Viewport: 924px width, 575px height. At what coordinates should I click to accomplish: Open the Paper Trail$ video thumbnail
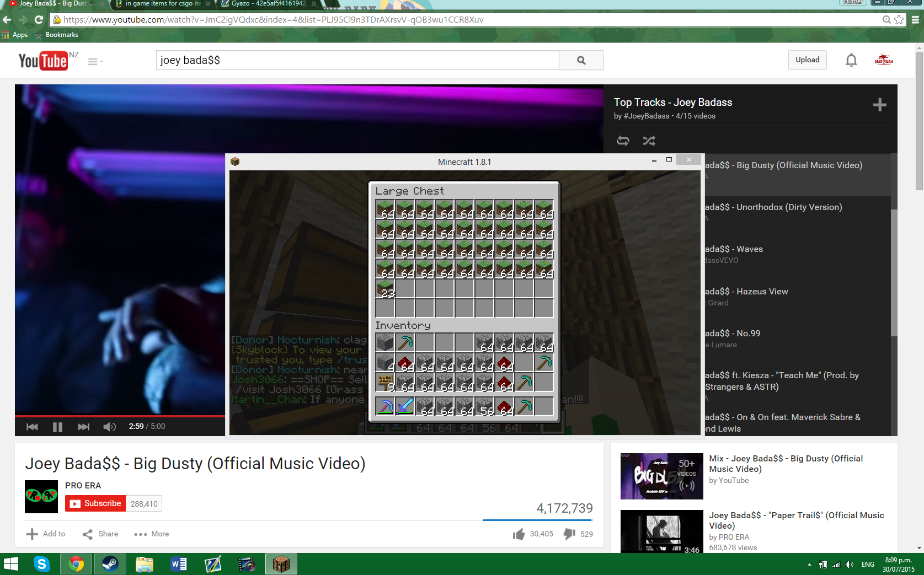662,531
